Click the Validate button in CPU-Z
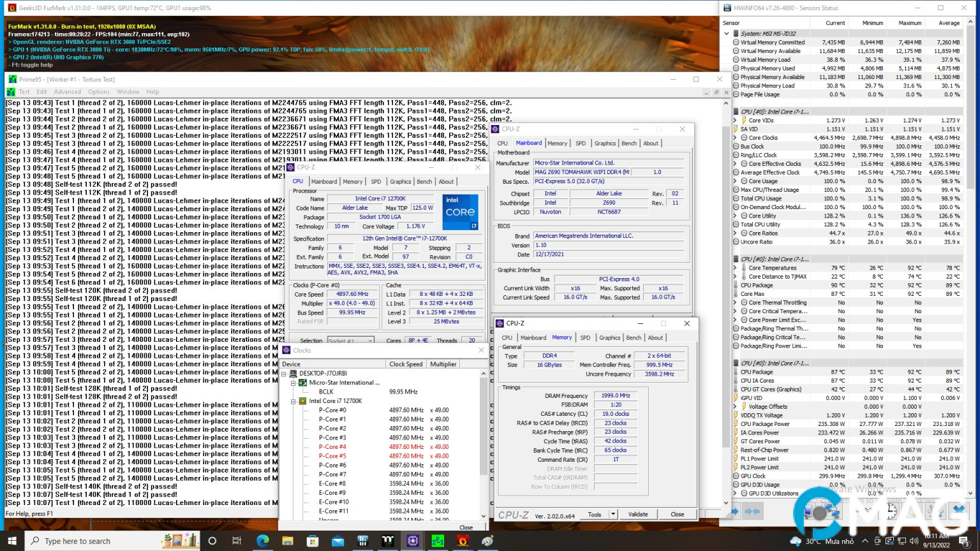The height and width of the screenshot is (551, 980). click(638, 514)
